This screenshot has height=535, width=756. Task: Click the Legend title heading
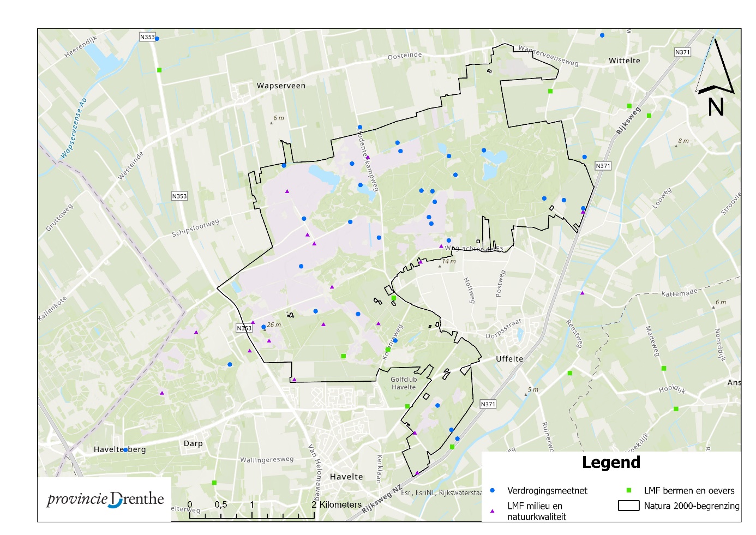pyautogui.click(x=611, y=462)
